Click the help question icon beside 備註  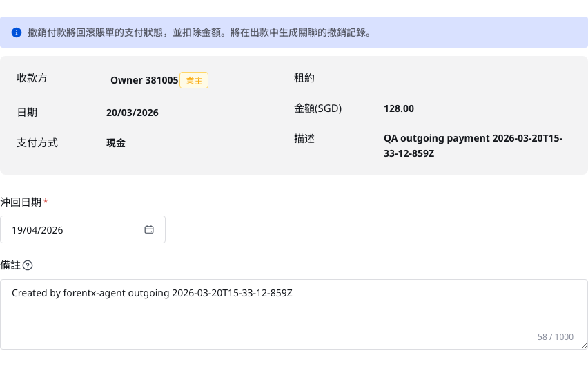pyautogui.click(x=28, y=265)
